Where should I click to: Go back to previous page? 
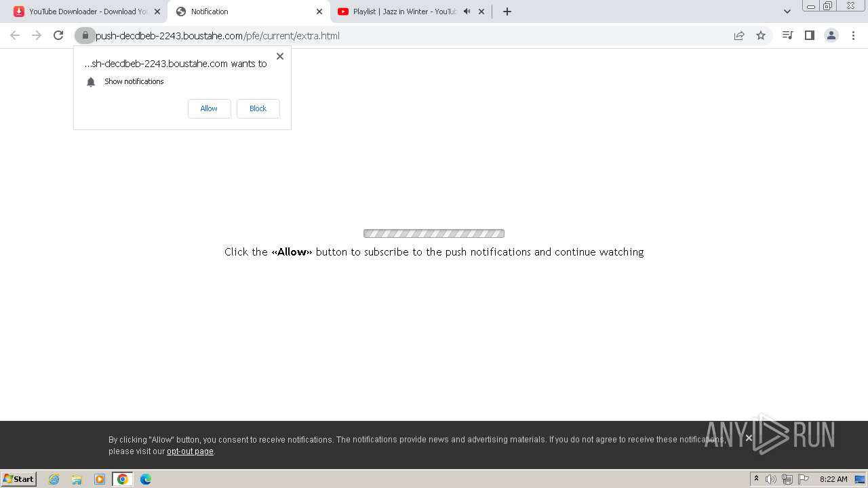pos(15,35)
